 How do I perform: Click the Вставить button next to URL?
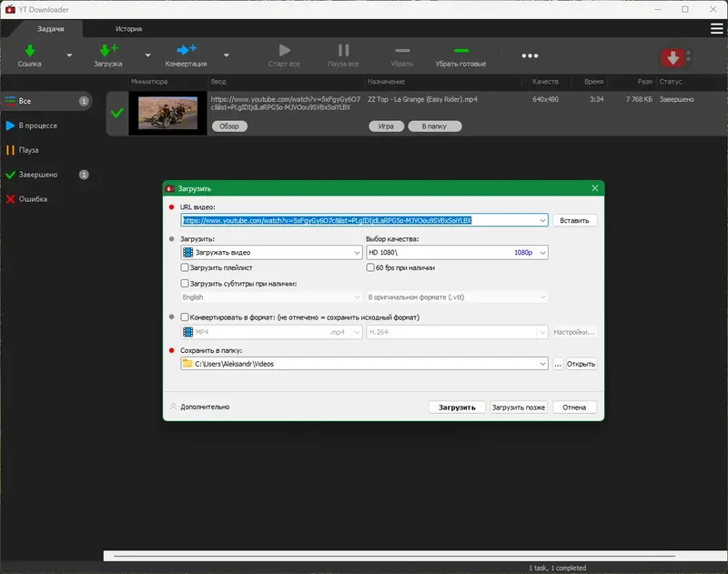coord(574,220)
